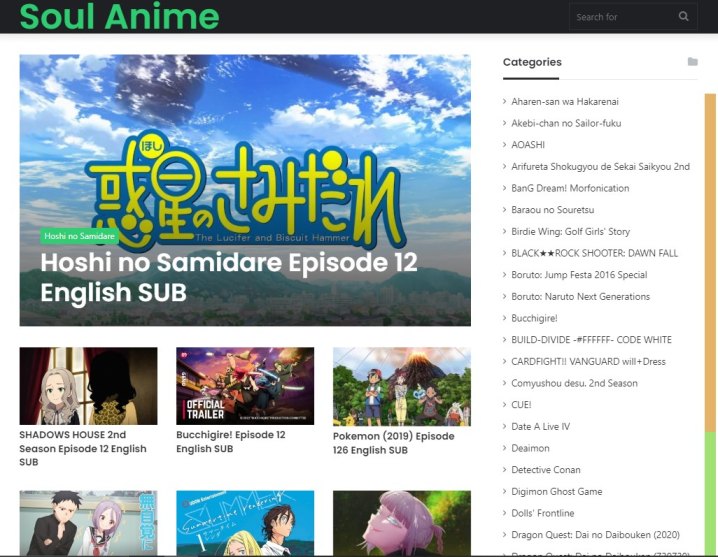Open the Soul Anime site logo
The image size is (718, 557).
coord(120,16)
